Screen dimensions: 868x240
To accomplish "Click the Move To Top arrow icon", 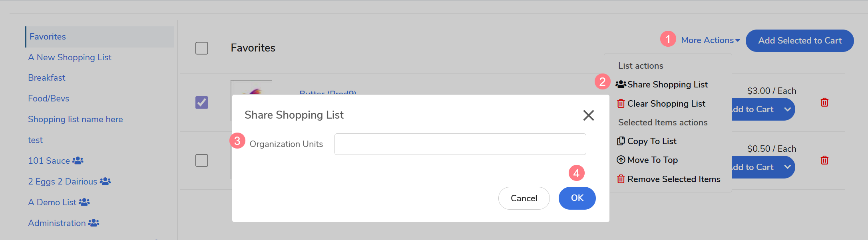I will (x=621, y=160).
